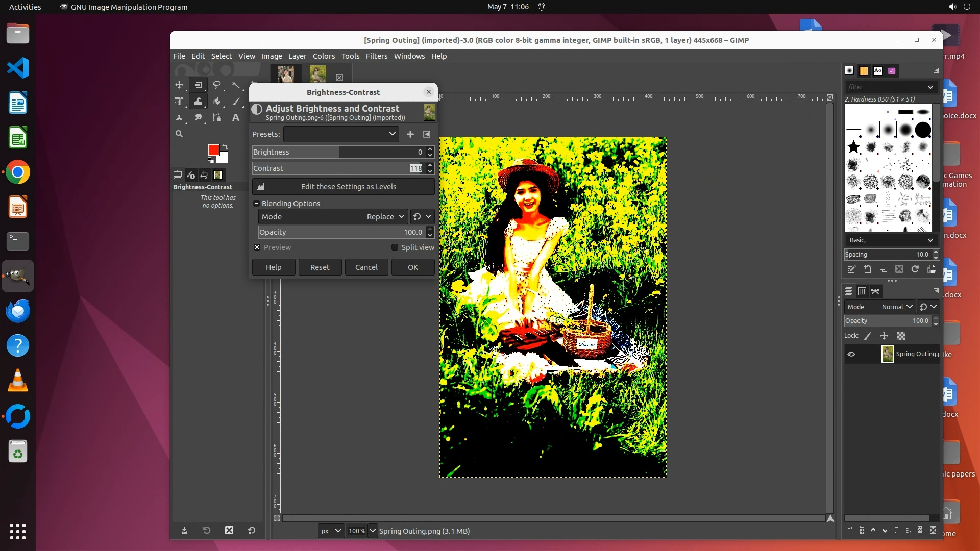The height and width of the screenshot is (551, 980).
Task: Select the Bucket Fill tool
Action: [217, 101]
